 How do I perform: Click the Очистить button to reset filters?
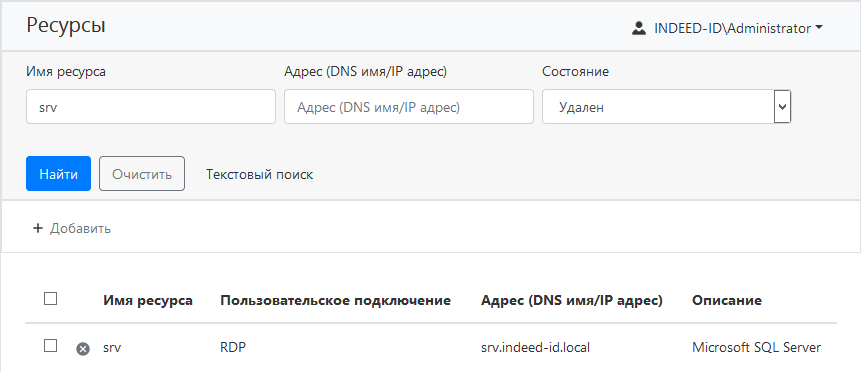pyautogui.click(x=142, y=174)
